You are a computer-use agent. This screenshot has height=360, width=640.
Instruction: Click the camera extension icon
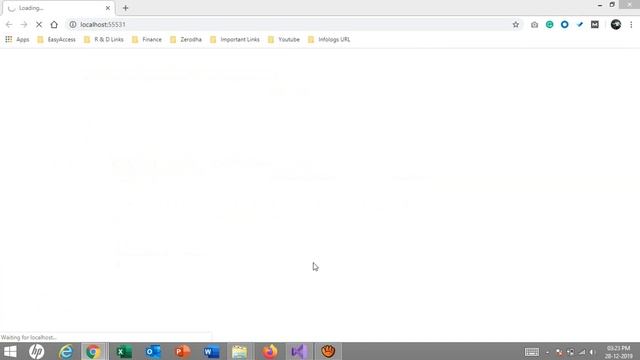click(534, 25)
